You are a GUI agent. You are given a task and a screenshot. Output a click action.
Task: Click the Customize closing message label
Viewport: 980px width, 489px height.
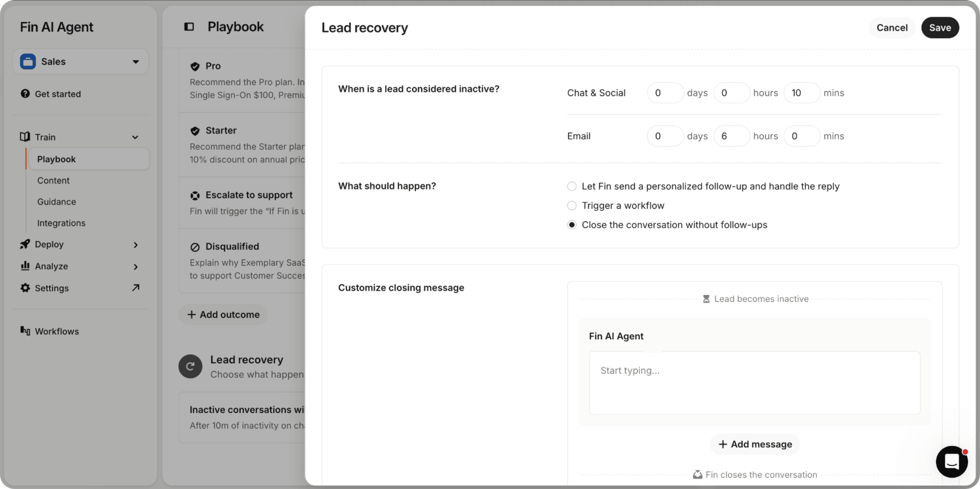pos(401,288)
